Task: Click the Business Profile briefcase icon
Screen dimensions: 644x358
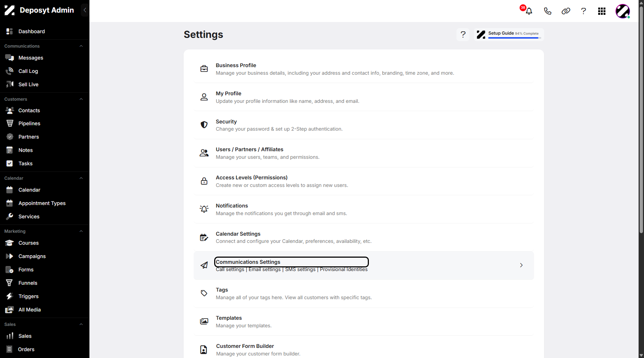Action: coord(204,69)
